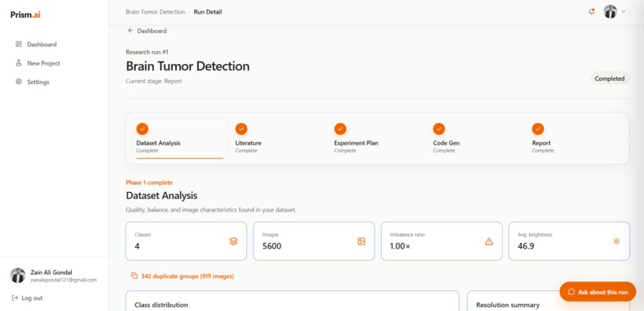This screenshot has width=644, height=311.
Task: Click the Images picture icon
Action: [x=361, y=241]
